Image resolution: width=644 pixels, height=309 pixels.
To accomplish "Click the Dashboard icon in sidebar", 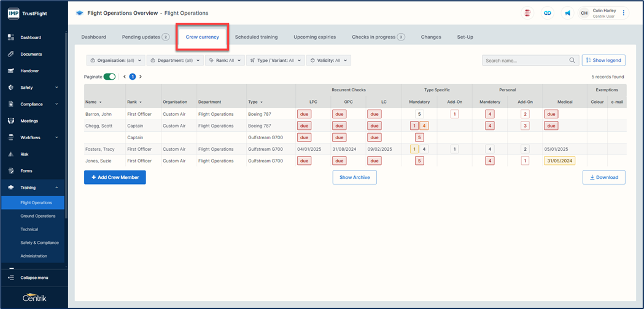I will click(10, 37).
